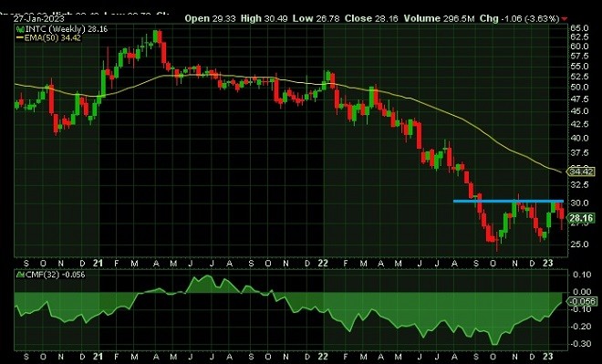Select the INTC (Weekly) 28.16 legend label

point(66,29)
